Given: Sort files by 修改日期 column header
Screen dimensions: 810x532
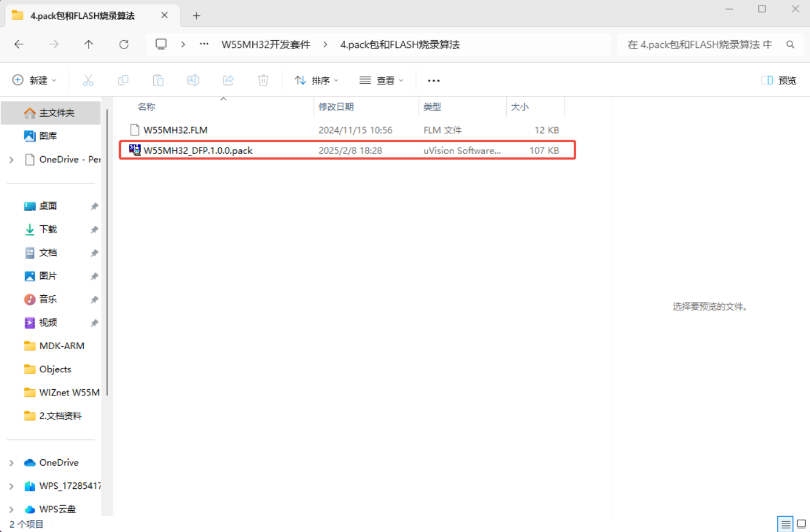Looking at the screenshot, I should pos(336,107).
